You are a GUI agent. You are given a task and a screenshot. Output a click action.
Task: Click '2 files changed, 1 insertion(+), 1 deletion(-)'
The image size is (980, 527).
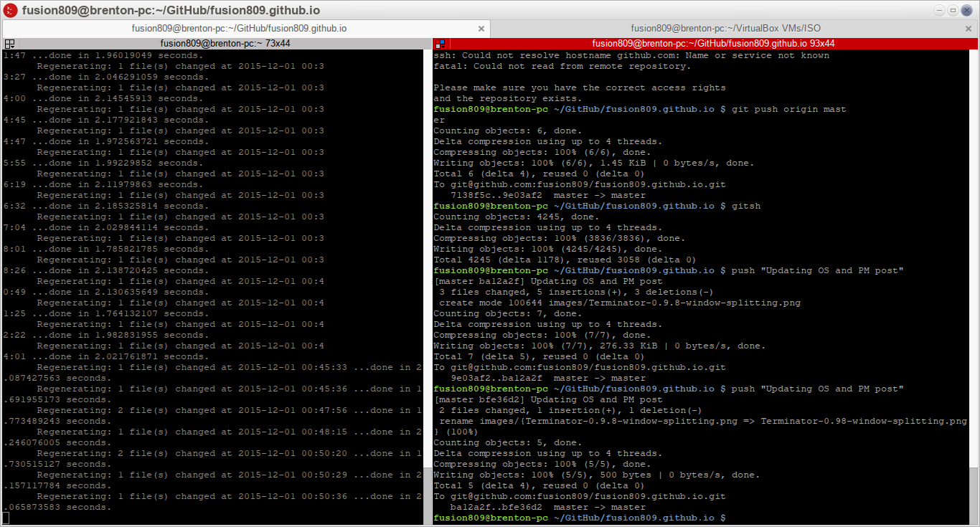click(571, 410)
